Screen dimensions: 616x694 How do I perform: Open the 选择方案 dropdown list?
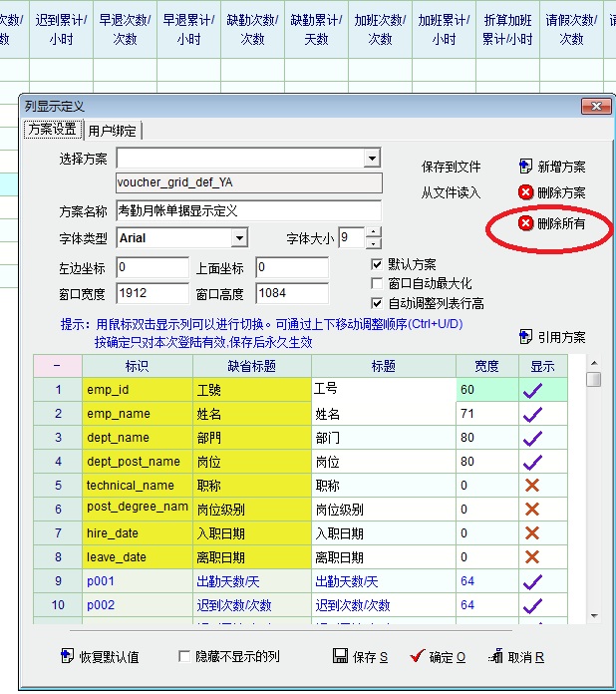372,159
